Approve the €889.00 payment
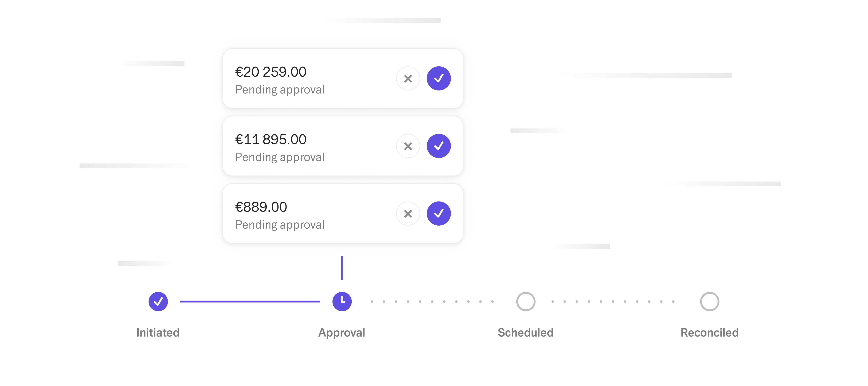The width and height of the screenshot is (868, 386). coord(438,213)
